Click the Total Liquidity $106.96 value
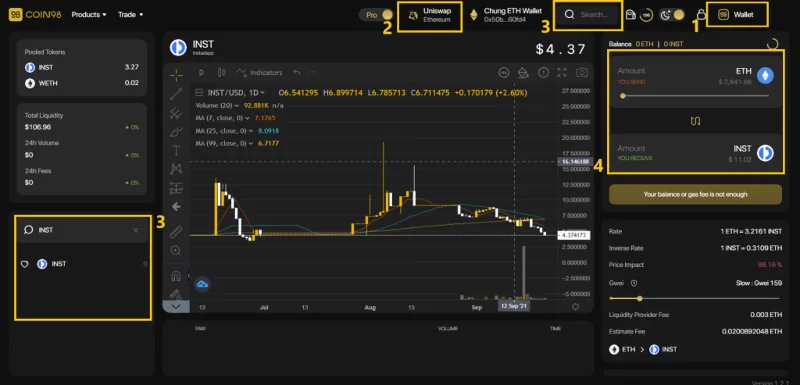800x385 pixels. [37, 127]
